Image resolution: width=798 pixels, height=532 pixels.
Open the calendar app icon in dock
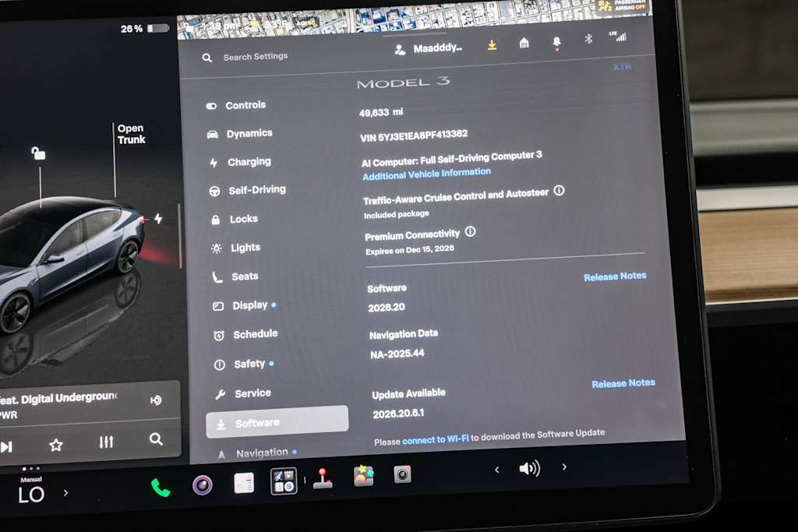click(x=244, y=483)
